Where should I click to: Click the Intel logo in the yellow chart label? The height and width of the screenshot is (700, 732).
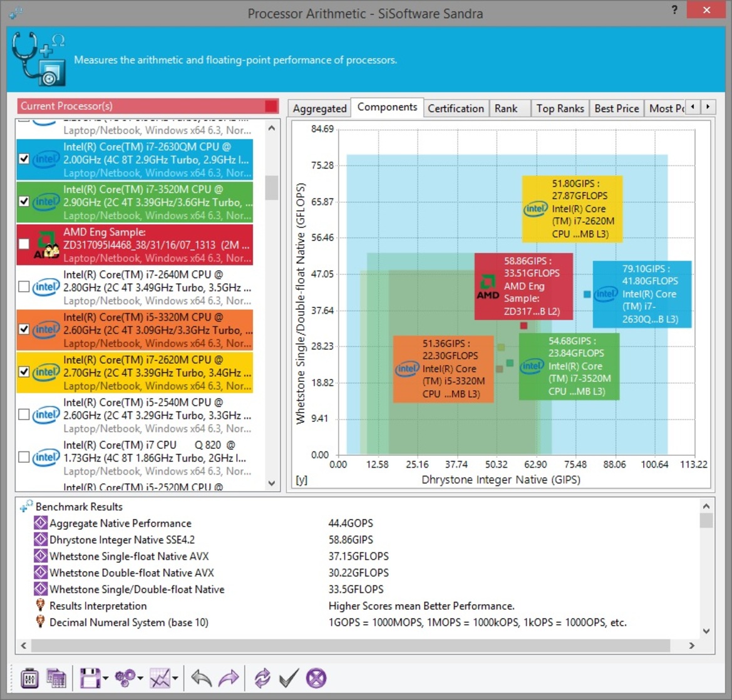(535, 208)
